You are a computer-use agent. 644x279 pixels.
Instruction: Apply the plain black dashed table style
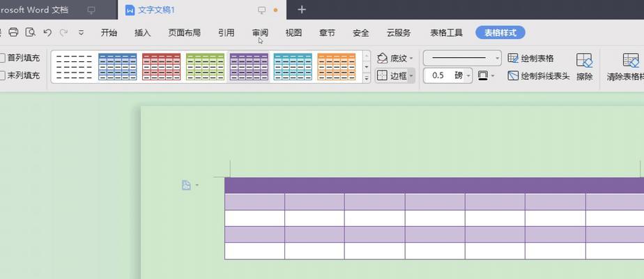coord(74,66)
